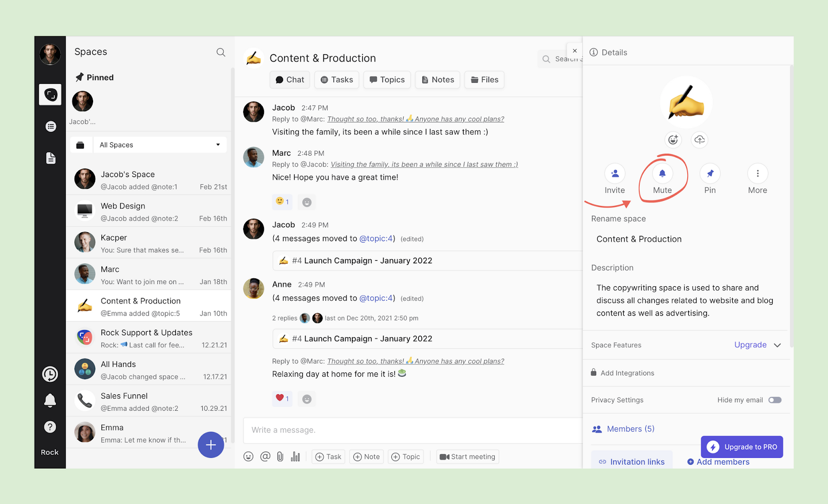Click the @ mention icon
Screen dimensions: 828x504
(265, 456)
